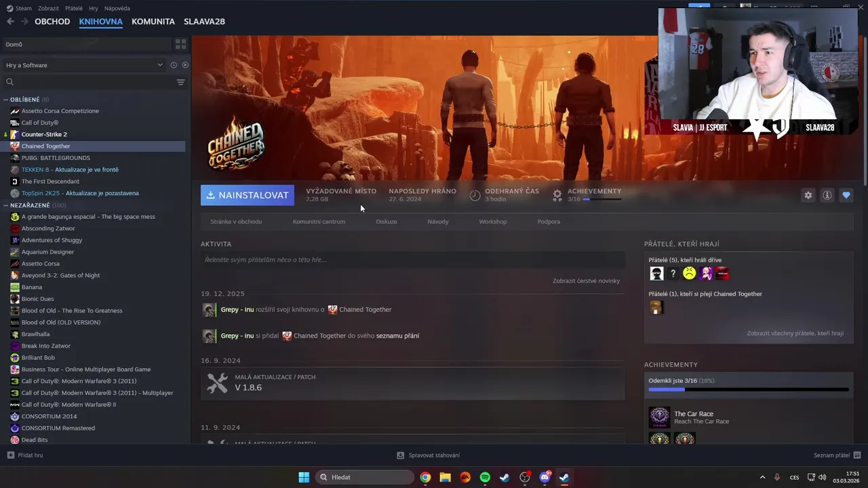Click Zobrazit všechny přátele, kteří hrají
Screen dimensions: 868x488
[795, 333]
